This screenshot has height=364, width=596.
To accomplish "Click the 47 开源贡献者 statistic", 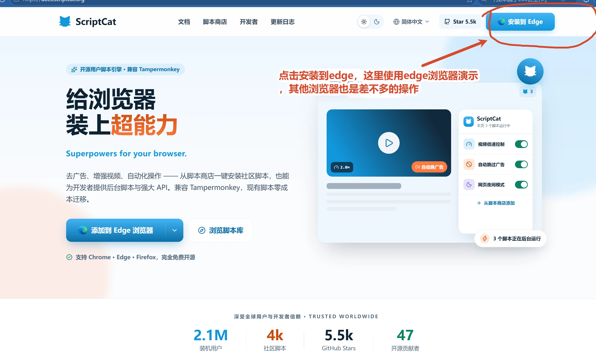I will pyautogui.click(x=405, y=340).
